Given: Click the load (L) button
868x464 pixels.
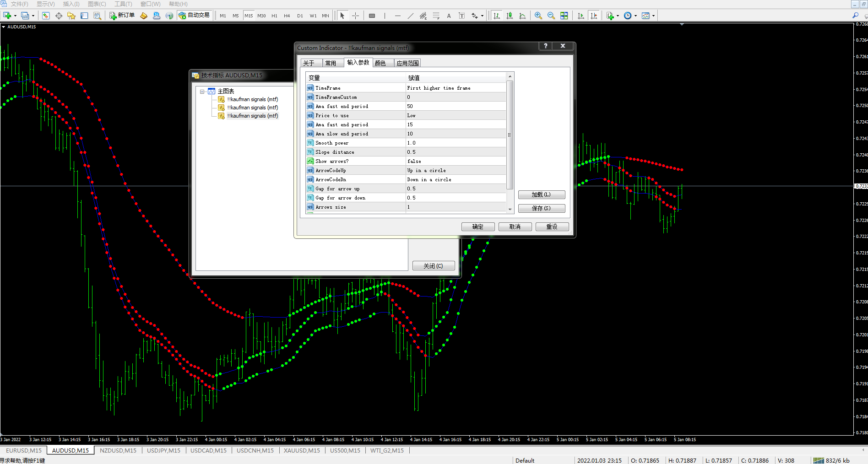Looking at the screenshot, I should click(542, 194).
